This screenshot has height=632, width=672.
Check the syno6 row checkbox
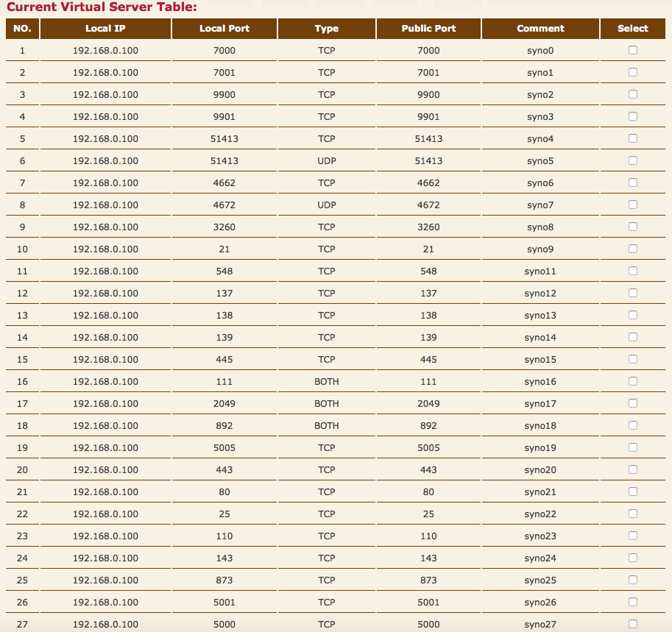point(632,182)
